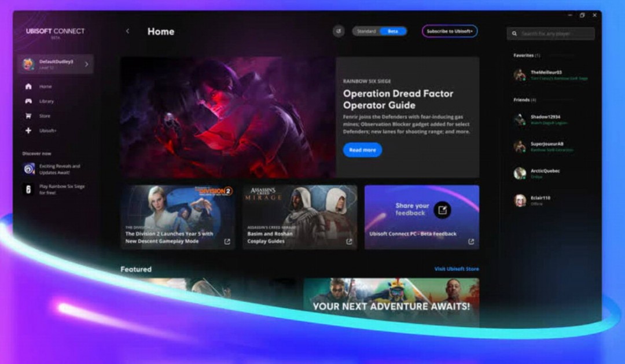Click the 'Search for any player' field
625x364 pixels.
[x=551, y=34]
